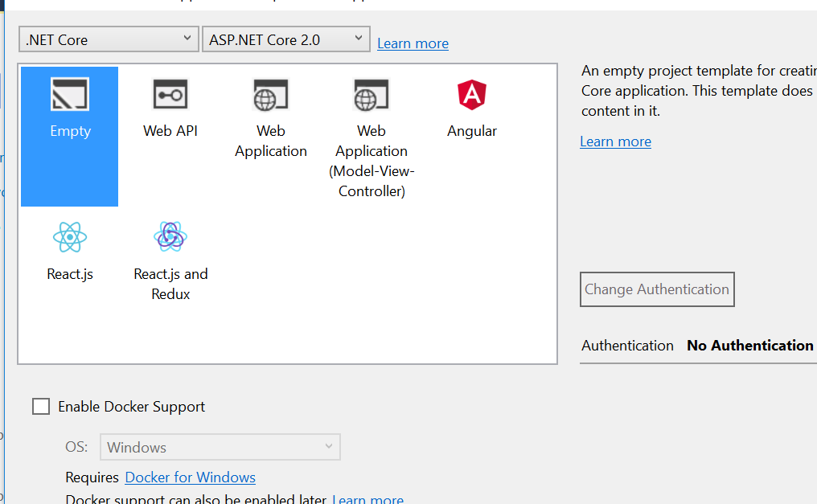Screen dimensions: 817x504
Task: Click the Angular template label
Action: (471, 131)
